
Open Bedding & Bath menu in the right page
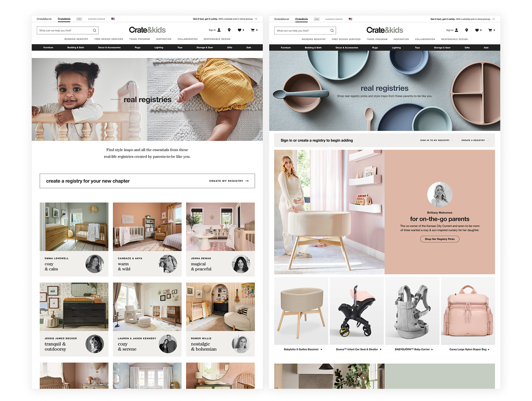[x=313, y=48]
